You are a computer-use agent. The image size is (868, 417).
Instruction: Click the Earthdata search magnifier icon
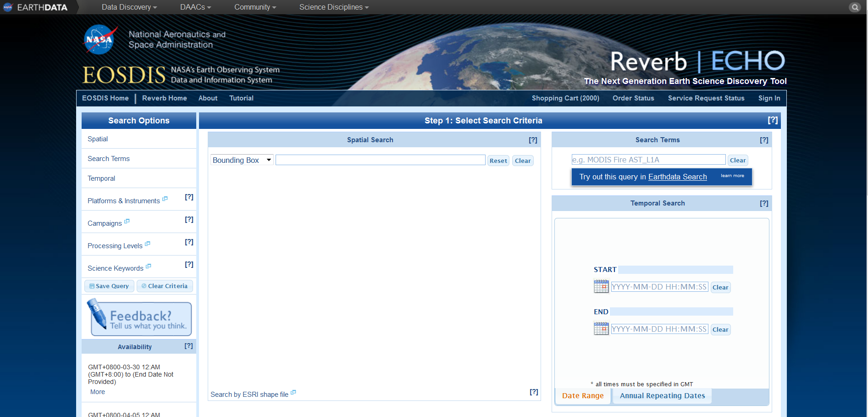click(855, 7)
